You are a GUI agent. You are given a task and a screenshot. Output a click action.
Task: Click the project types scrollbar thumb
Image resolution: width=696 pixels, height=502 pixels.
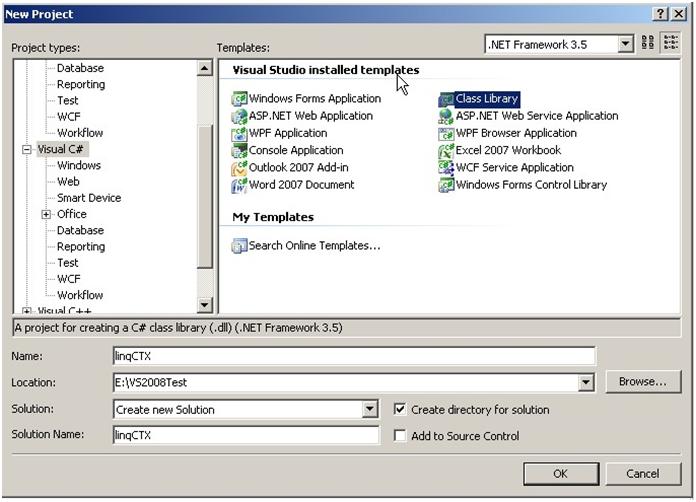204,196
